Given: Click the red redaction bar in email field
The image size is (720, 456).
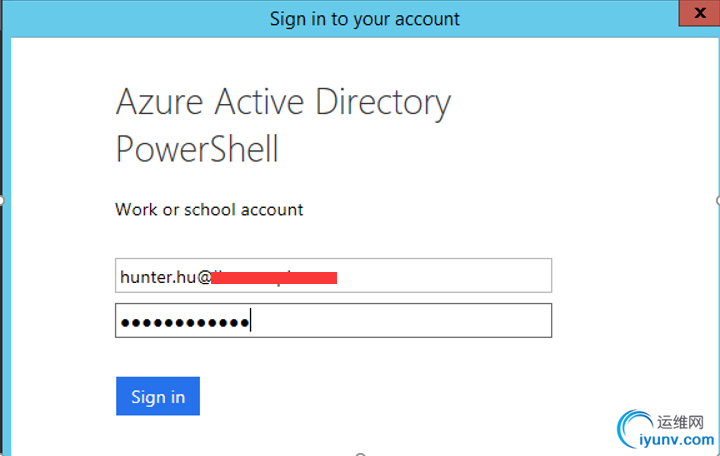Looking at the screenshot, I should 275,278.
